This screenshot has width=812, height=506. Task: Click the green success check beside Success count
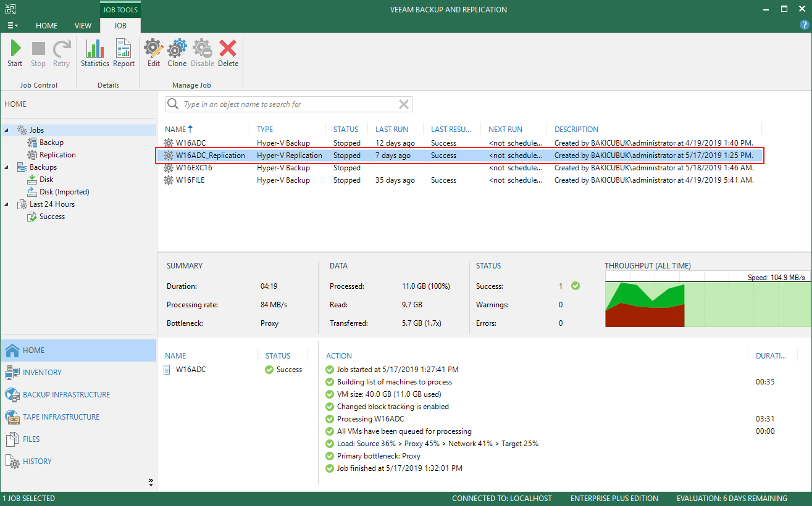[576, 286]
